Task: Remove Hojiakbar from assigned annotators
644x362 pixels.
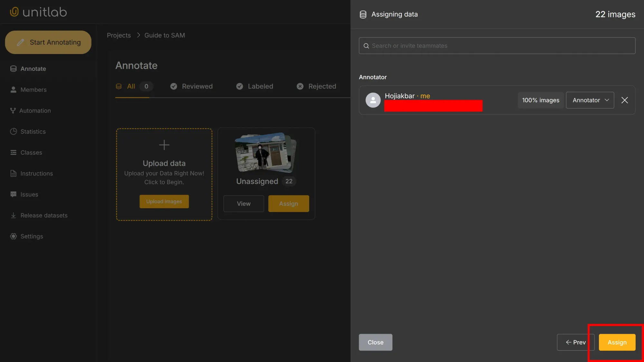Action: point(624,100)
